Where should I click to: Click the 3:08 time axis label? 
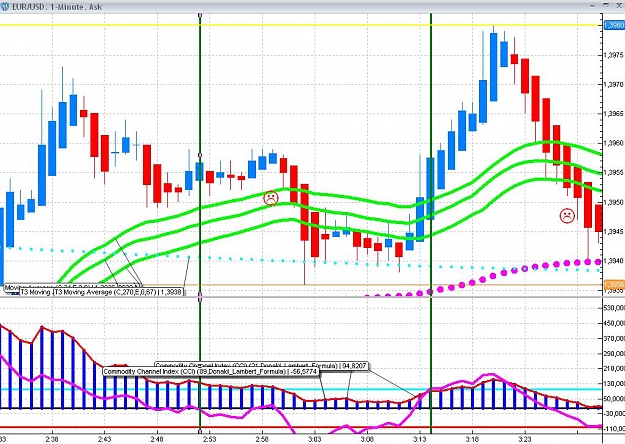pos(367,439)
